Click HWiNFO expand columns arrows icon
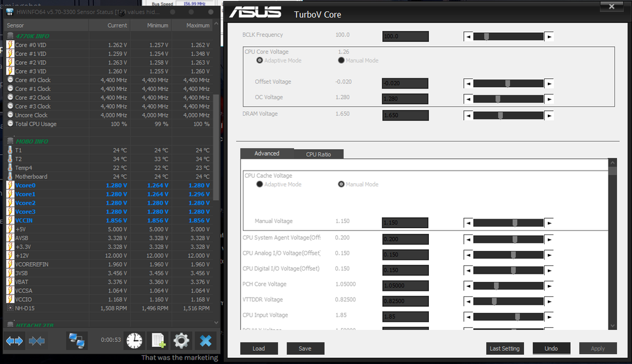The height and width of the screenshot is (364, 632). pos(15,341)
